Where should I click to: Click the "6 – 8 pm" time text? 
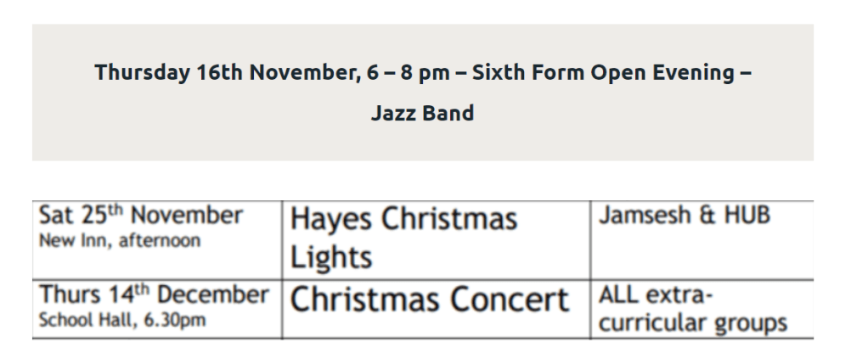[408, 72]
